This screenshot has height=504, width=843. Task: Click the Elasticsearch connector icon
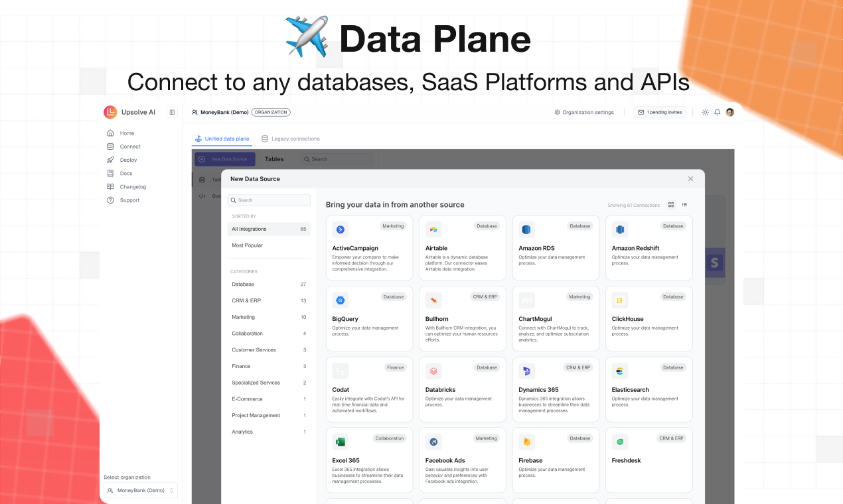tap(620, 371)
